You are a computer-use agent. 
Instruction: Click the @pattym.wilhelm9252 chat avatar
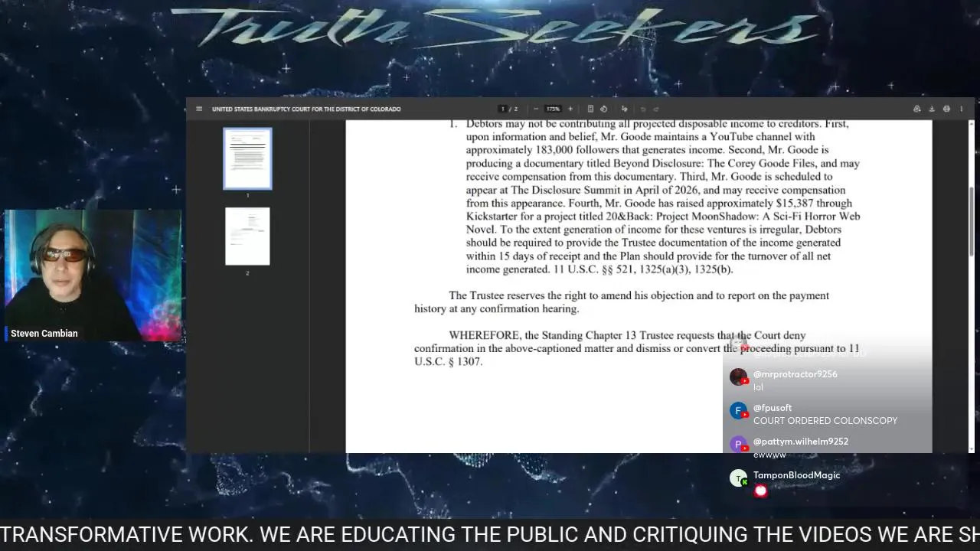coord(738,445)
